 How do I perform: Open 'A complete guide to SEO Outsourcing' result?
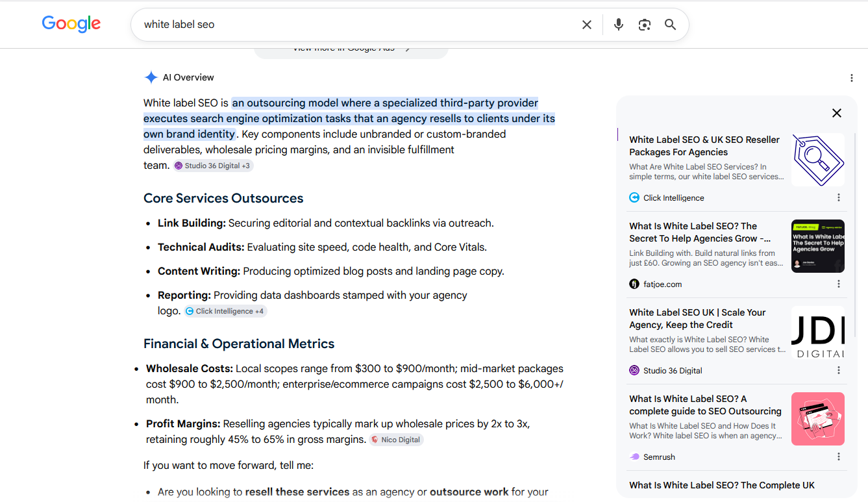coord(705,405)
